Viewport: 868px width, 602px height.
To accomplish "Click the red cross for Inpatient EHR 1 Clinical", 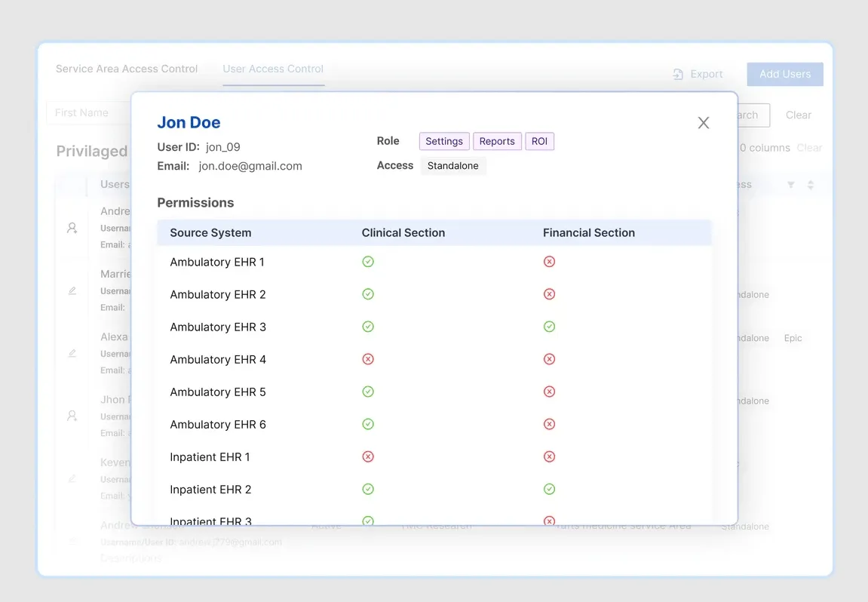I will pyautogui.click(x=368, y=456).
